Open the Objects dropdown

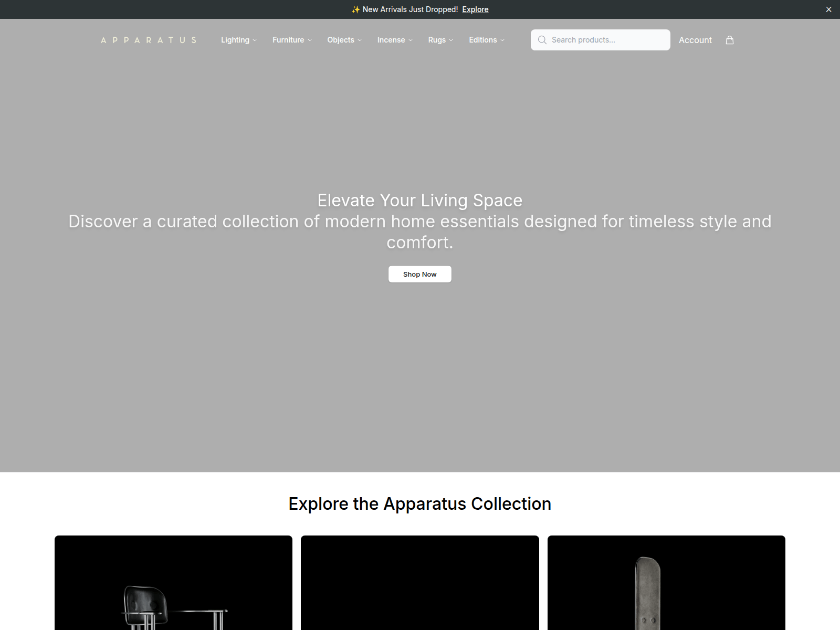point(344,40)
